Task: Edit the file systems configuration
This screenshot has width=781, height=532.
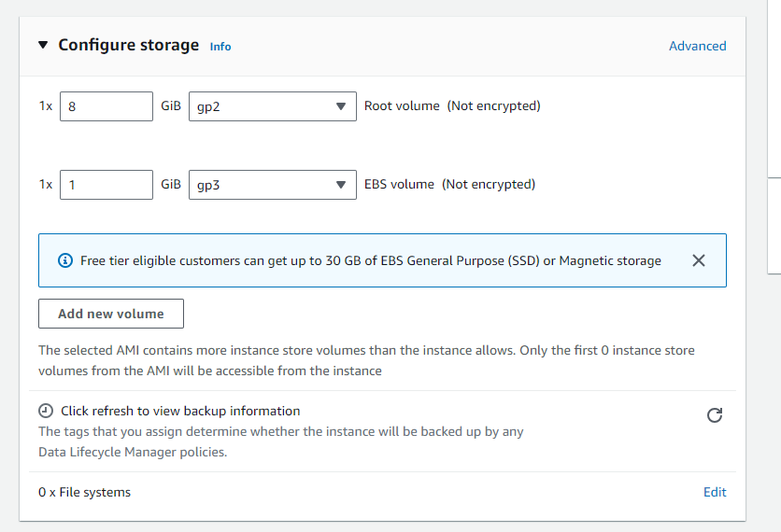Action: tap(715, 492)
